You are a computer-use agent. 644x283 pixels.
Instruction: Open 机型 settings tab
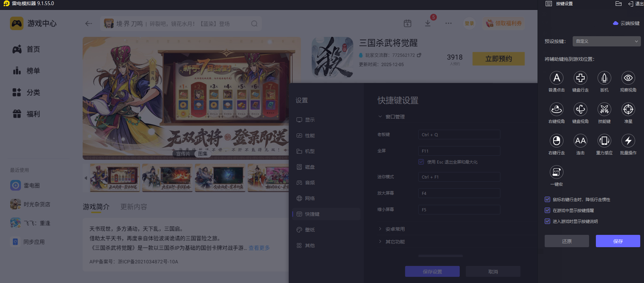326,151
